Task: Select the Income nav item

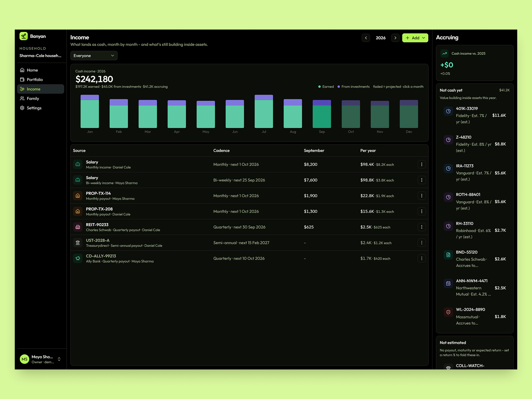Action: (x=40, y=89)
